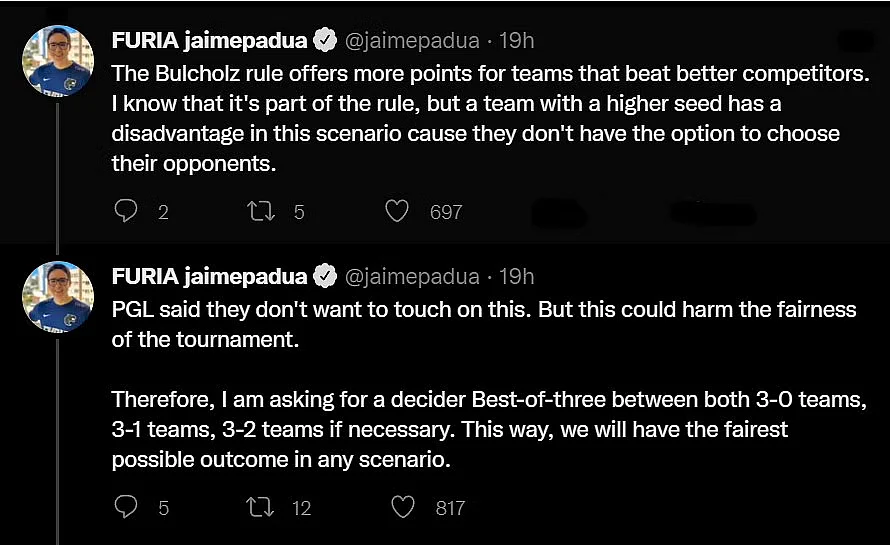The image size is (890, 545).
Task: Retweet the Bulcholz rule tweet
Action: (x=261, y=211)
